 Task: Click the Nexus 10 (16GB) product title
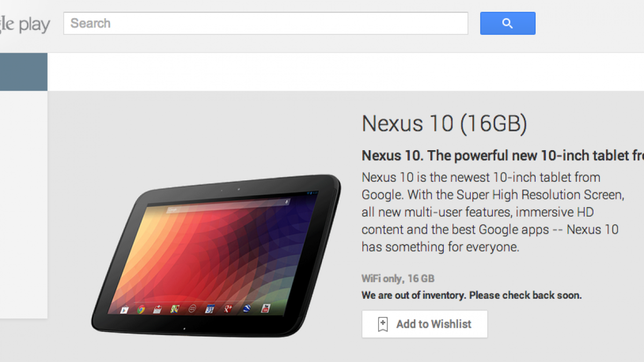pos(444,123)
